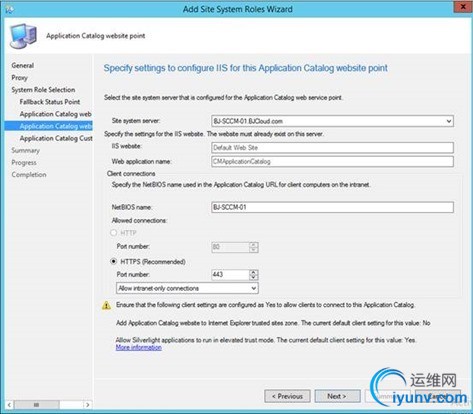
Task: Expand the Allow intranet-only connections dropdown
Action: 254,288
